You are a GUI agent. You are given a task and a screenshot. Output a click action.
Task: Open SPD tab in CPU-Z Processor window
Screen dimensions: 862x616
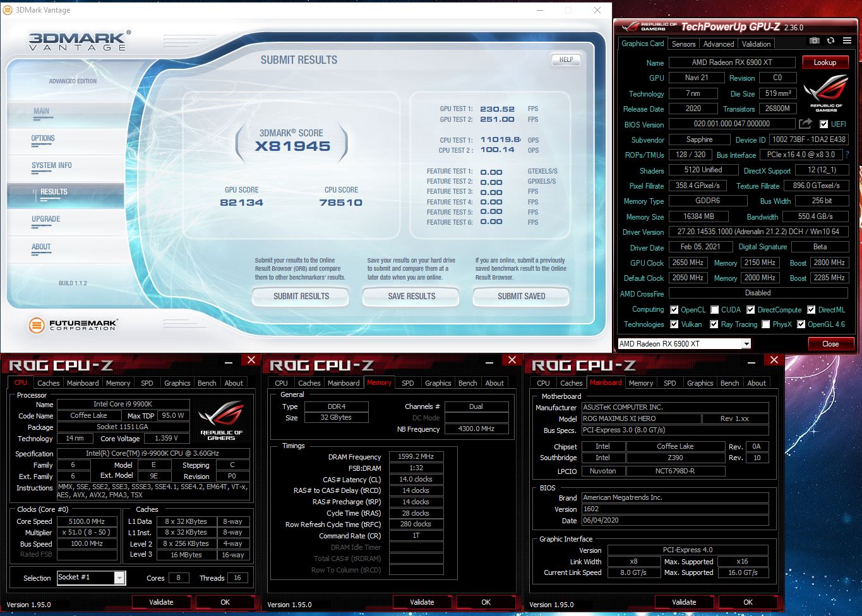[147, 383]
